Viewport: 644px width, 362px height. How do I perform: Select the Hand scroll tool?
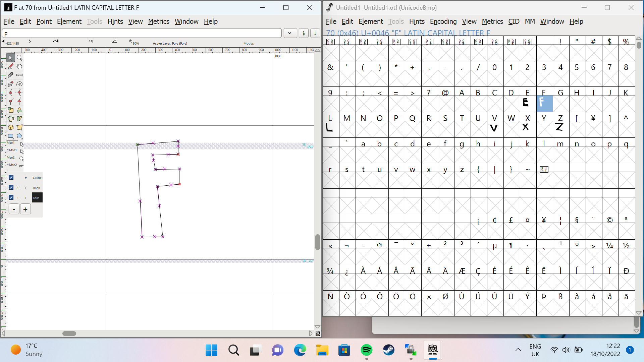(x=19, y=66)
